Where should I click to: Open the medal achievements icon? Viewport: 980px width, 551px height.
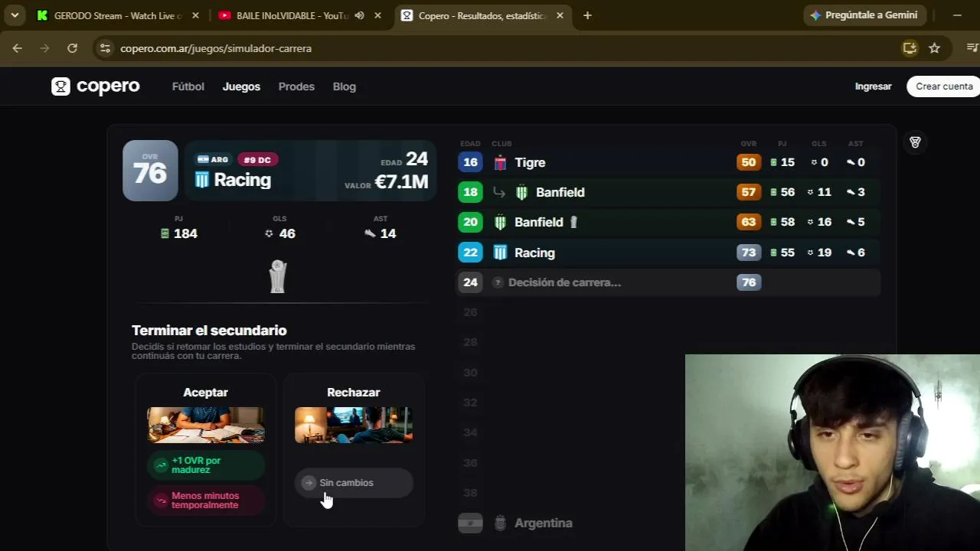coord(915,142)
